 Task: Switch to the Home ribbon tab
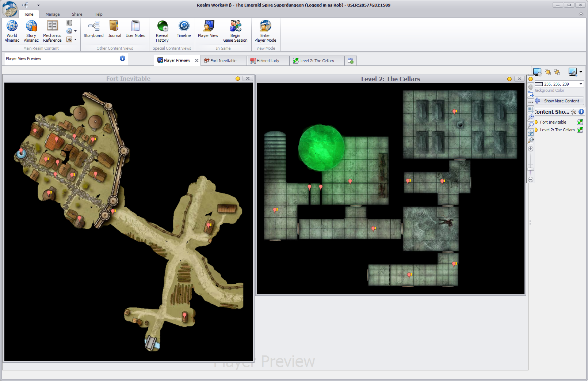coord(28,14)
